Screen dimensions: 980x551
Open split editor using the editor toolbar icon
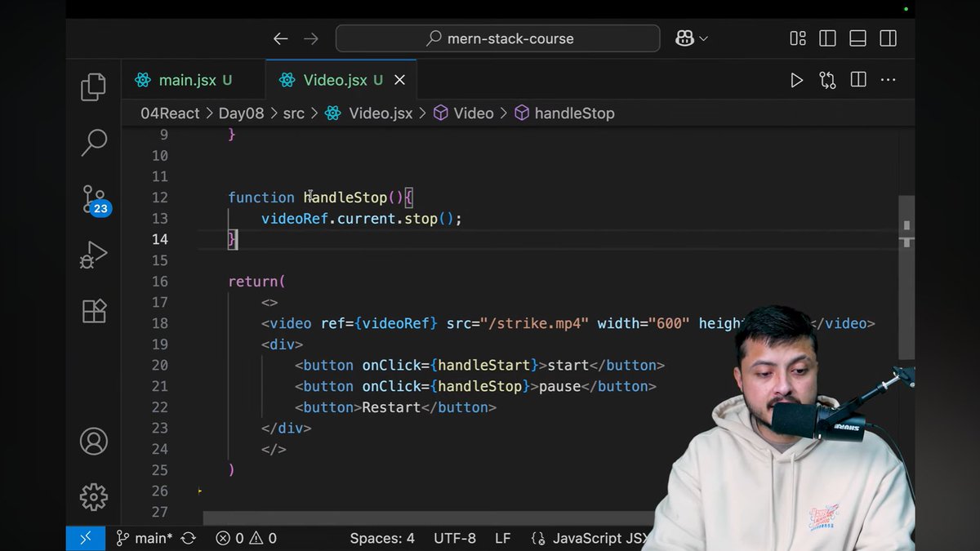(857, 79)
